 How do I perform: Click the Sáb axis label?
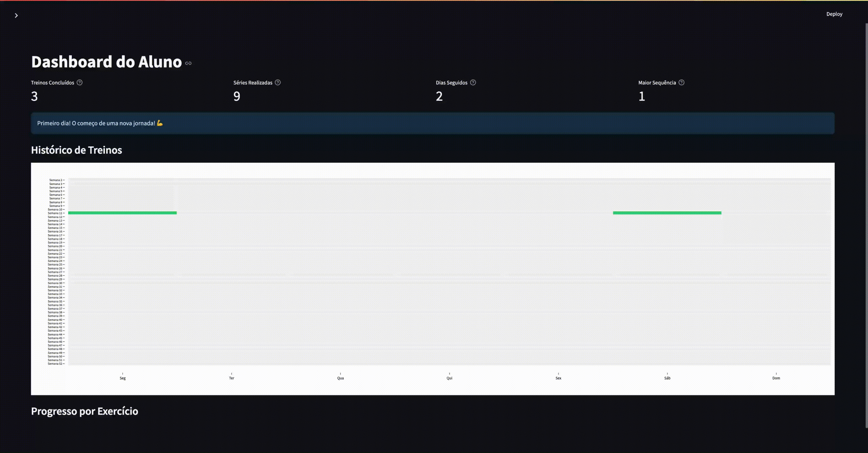pyautogui.click(x=667, y=378)
